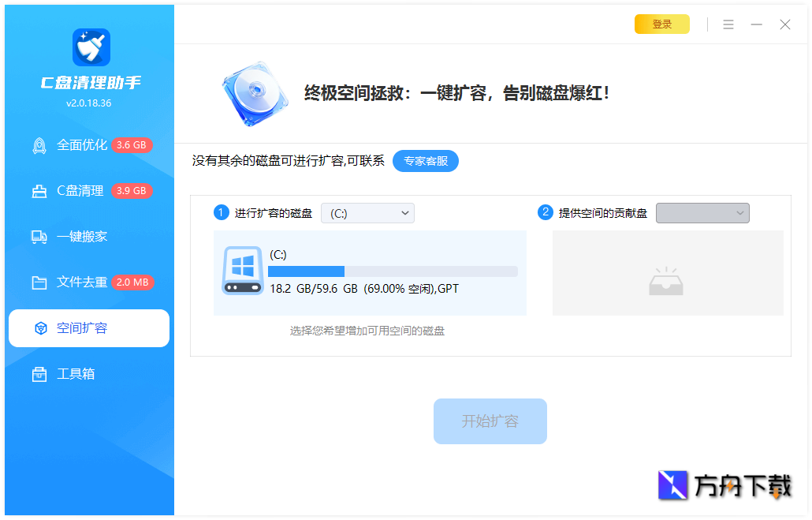This screenshot has height=520, width=812.
Task: Click the blue disk illustration beside the headline
Action: pyautogui.click(x=254, y=92)
